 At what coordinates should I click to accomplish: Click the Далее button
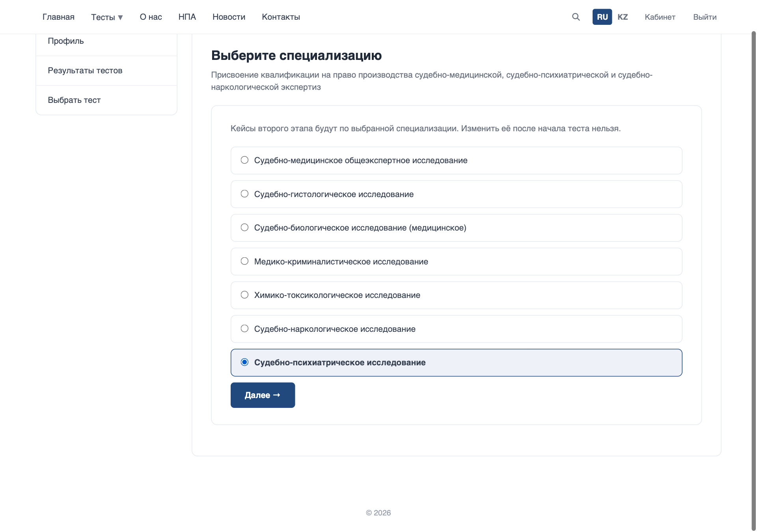(263, 395)
